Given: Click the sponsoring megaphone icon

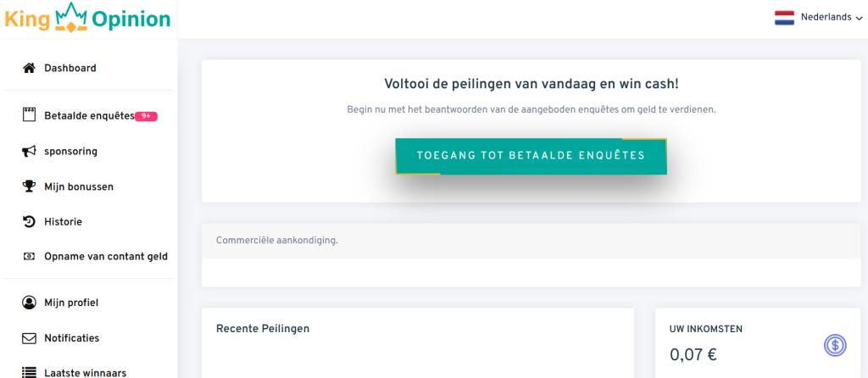Looking at the screenshot, I should (29, 151).
